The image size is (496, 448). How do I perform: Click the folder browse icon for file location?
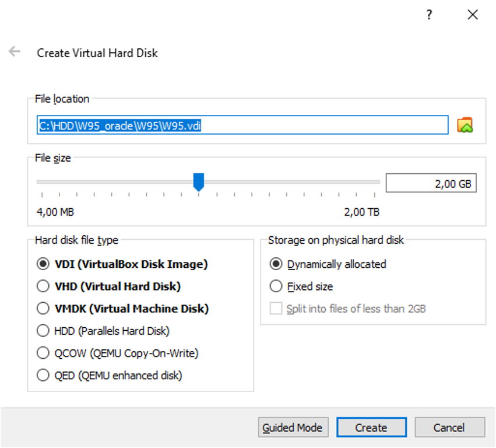tap(465, 125)
